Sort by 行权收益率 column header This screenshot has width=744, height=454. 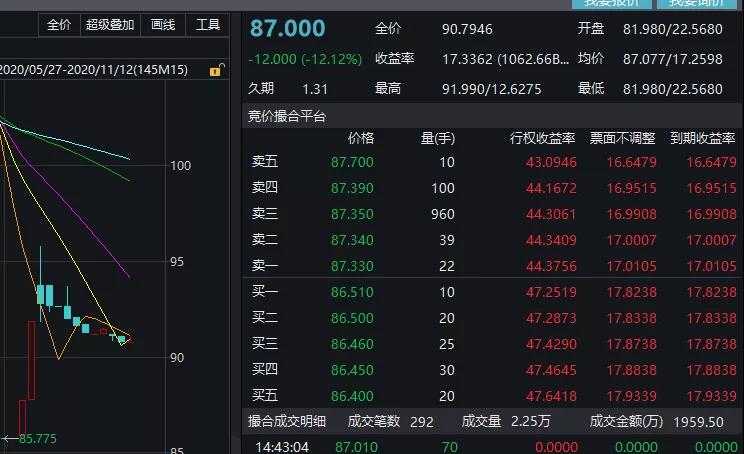(542, 137)
